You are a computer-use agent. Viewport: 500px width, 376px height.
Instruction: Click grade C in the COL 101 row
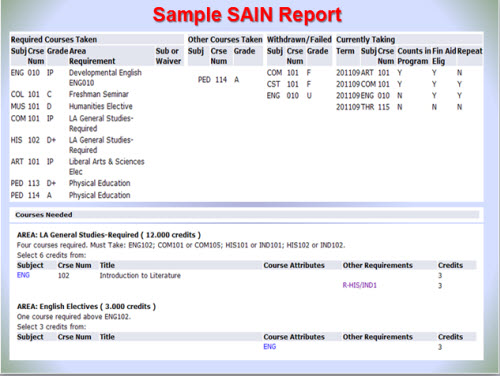click(x=49, y=94)
